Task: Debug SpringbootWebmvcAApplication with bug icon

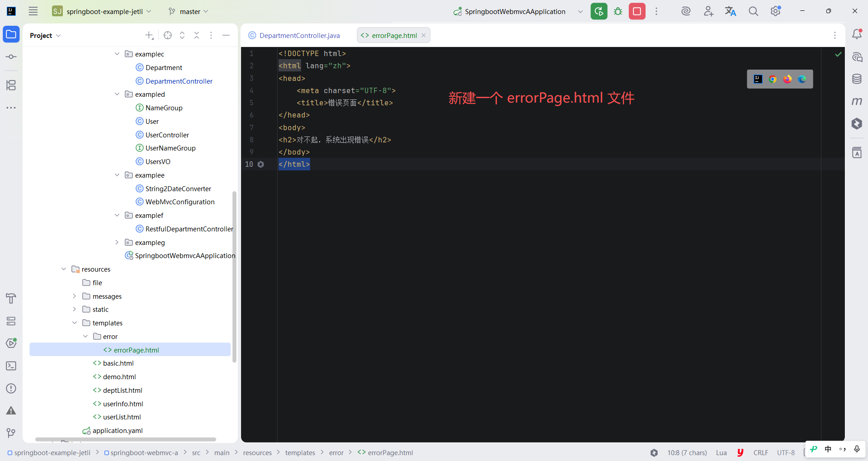Action: 618,11
